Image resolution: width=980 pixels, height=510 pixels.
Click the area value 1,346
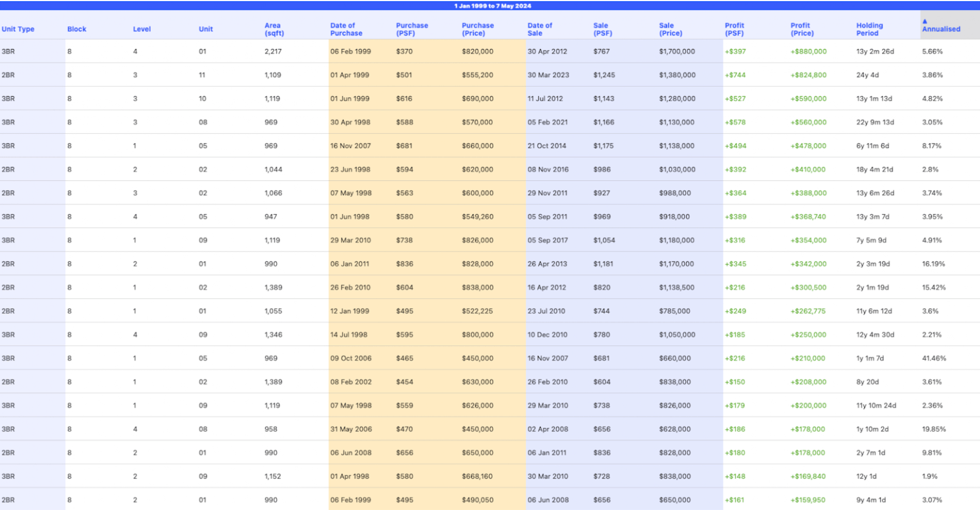273,334
